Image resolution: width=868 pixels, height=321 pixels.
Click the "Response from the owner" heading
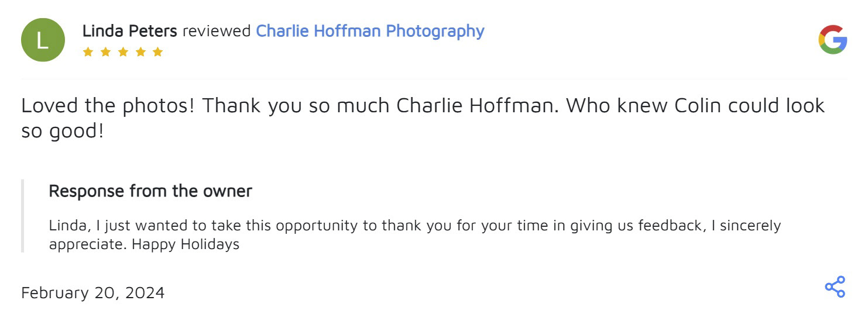(150, 191)
